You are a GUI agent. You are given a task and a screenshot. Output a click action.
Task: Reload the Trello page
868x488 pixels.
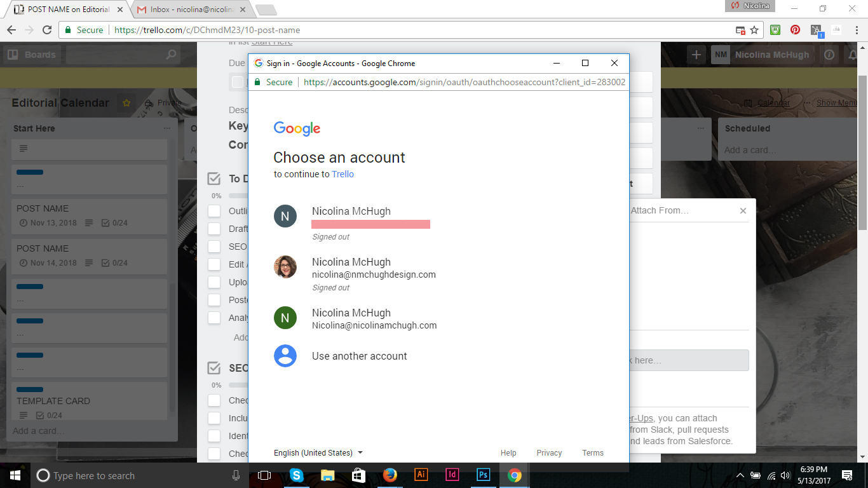tap(46, 30)
